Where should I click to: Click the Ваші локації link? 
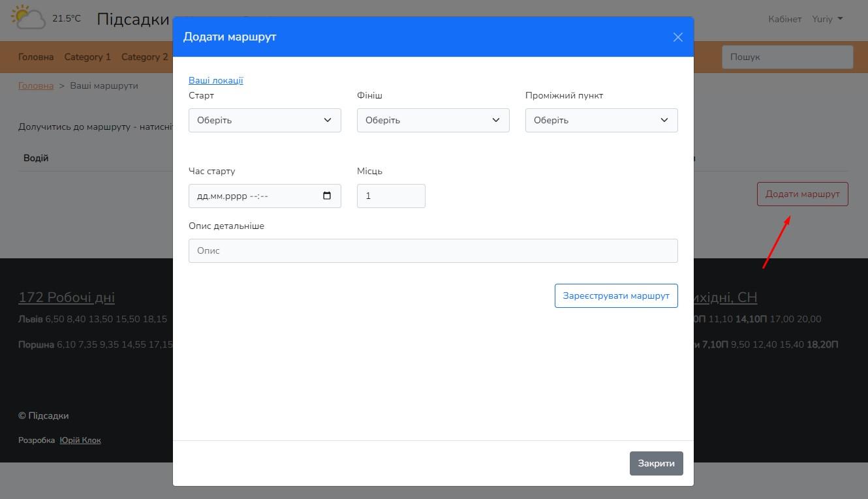click(215, 80)
